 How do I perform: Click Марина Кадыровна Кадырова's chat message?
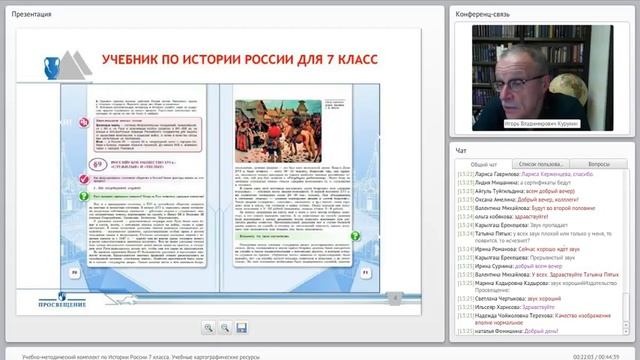click(537, 287)
